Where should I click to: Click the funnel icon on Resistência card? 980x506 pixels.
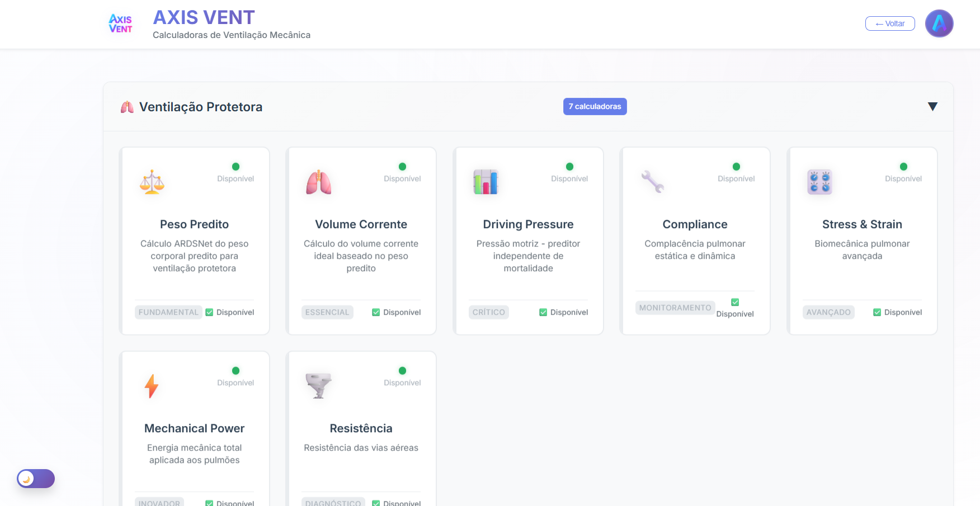tap(319, 386)
